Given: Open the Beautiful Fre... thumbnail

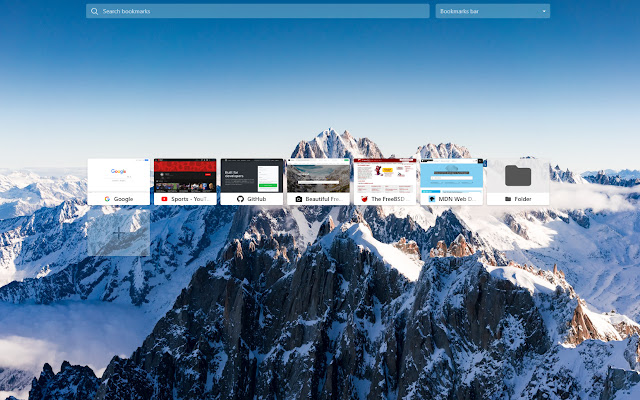Looking at the screenshot, I should coord(318,176).
